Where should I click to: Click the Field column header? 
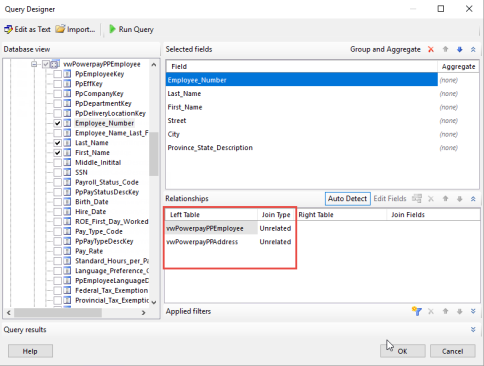click(x=301, y=66)
